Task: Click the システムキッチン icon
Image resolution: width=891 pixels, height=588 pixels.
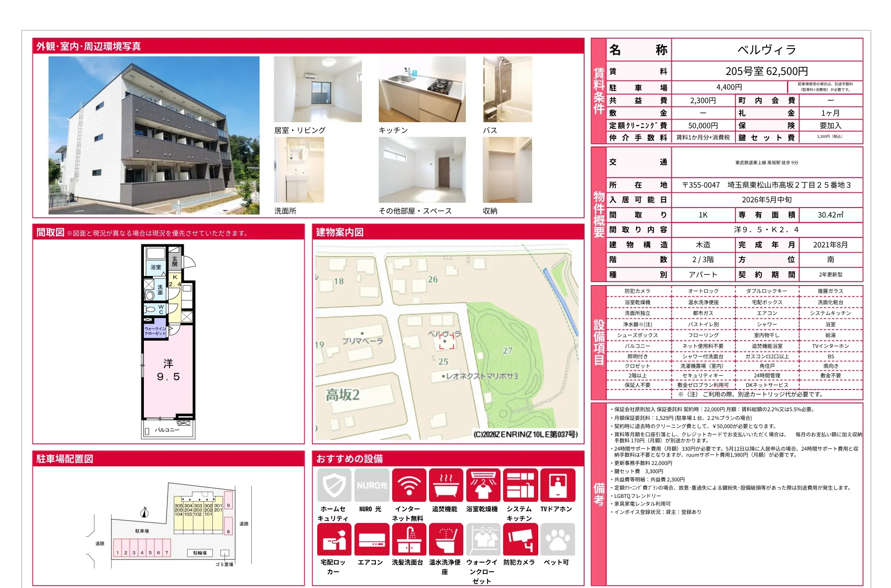Action: (520, 485)
